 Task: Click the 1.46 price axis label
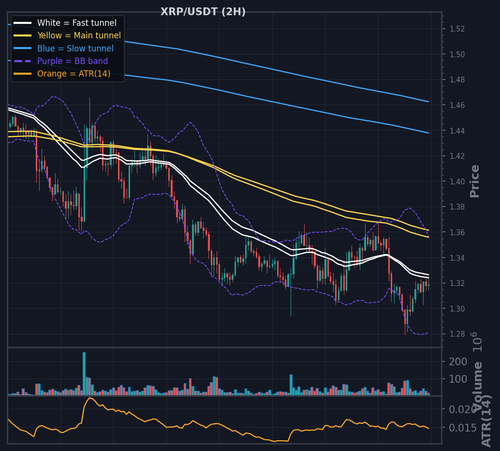click(x=457, y=105)
